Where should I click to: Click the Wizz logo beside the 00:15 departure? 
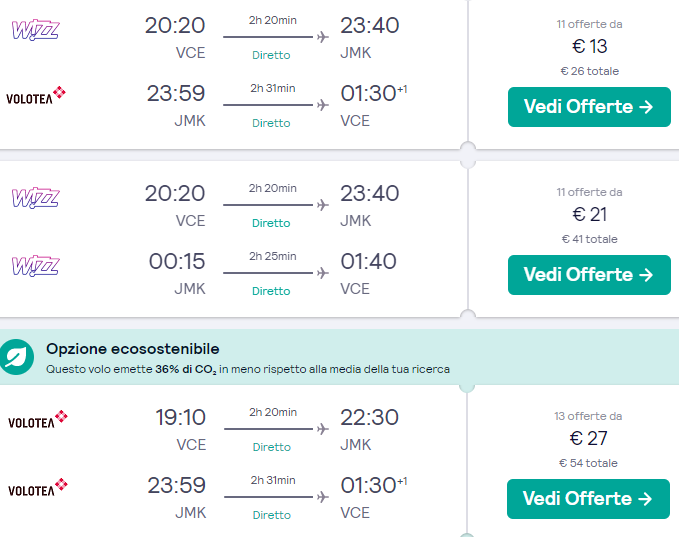[x=35, y=265]
